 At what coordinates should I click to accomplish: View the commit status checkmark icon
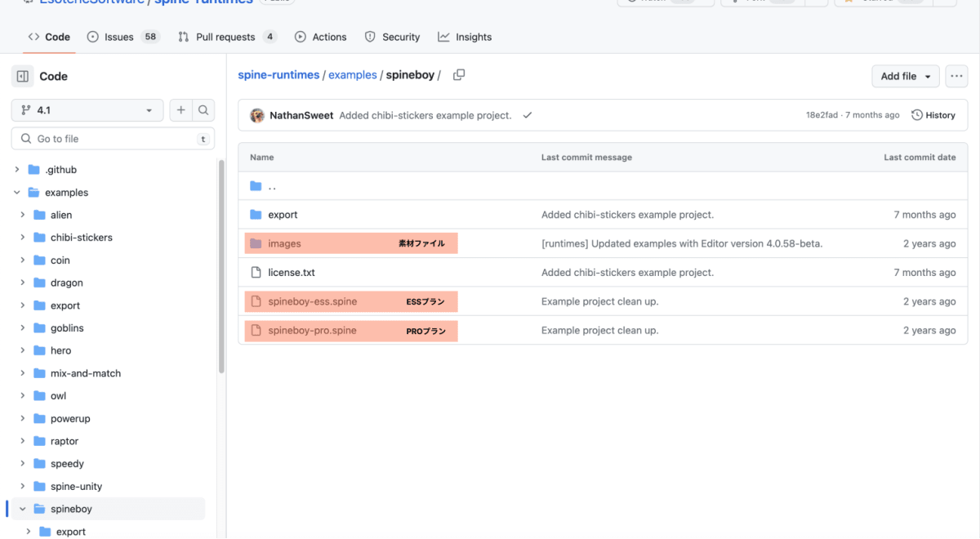528,115
